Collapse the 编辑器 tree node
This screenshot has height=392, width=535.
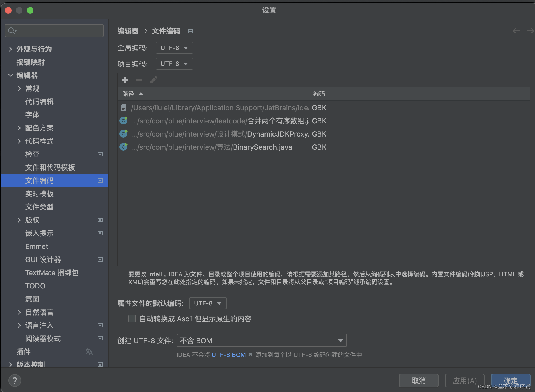pos(10,75)
